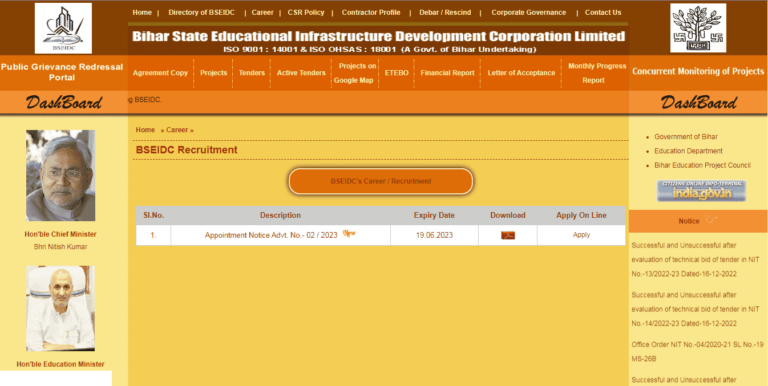Open Government of Bihar link

pos(686,137)
